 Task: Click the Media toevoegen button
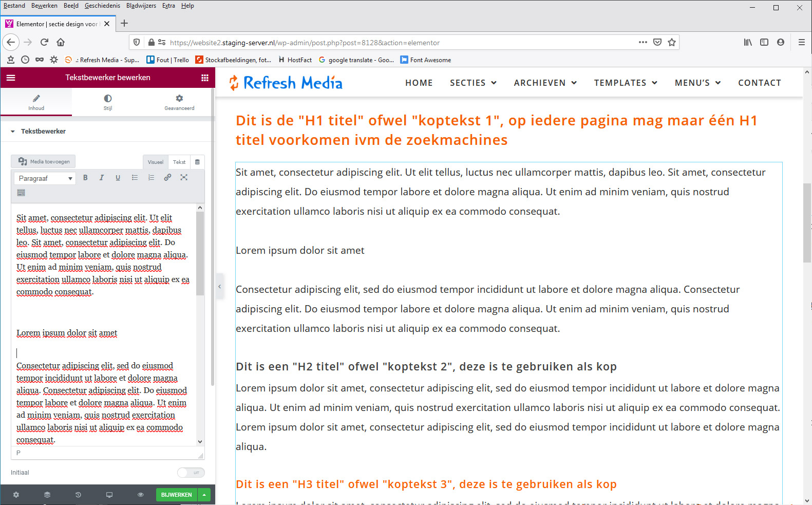click(x=44, y=161)
